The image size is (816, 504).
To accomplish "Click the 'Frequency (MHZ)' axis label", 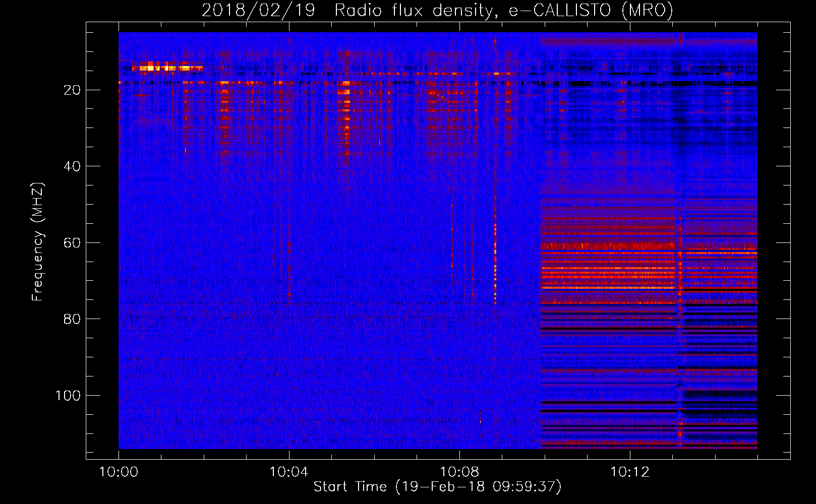I will pyautogui.click(x=37, y=242).
